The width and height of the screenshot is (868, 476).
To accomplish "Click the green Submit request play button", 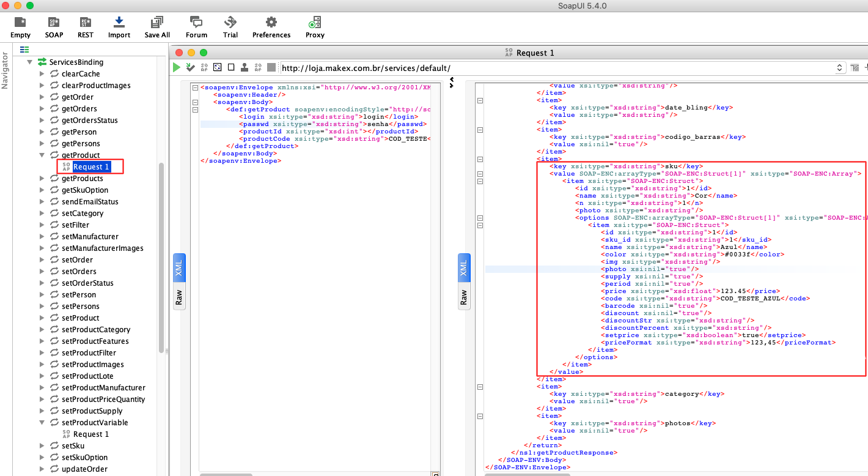I will (177, 67).
